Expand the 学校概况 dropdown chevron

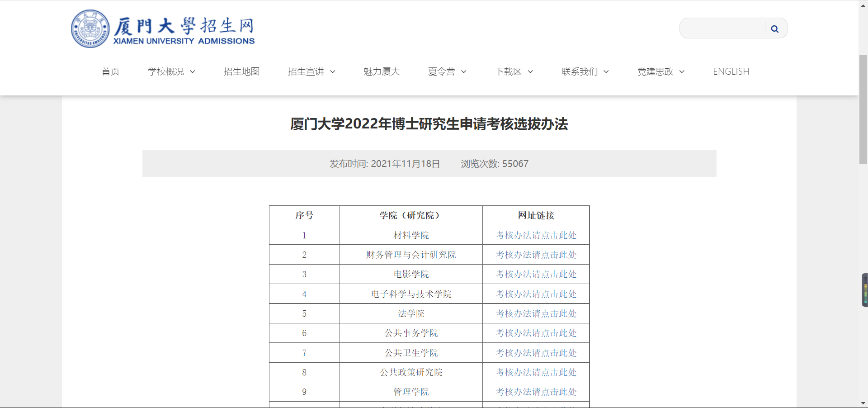[193, 72]
